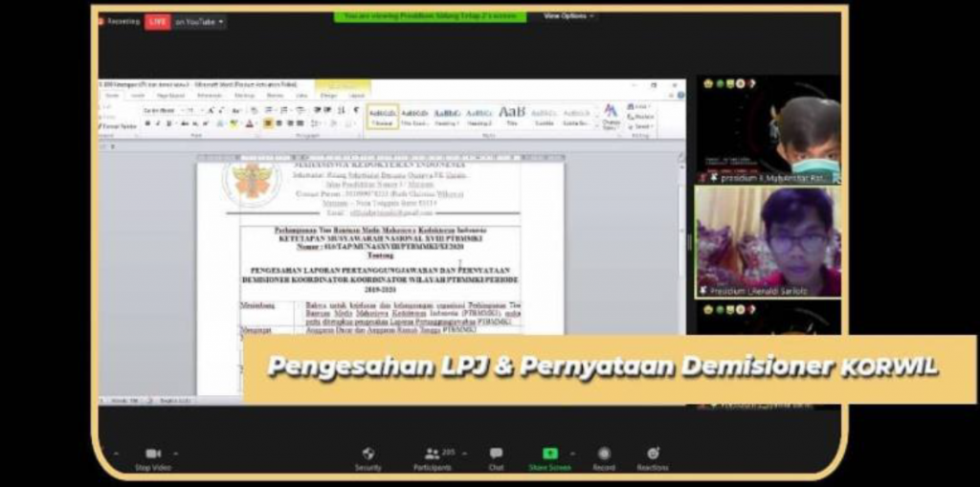Apply the Heading 2 style
Viewport: 980px width, 487px height.
pos(479,117)
